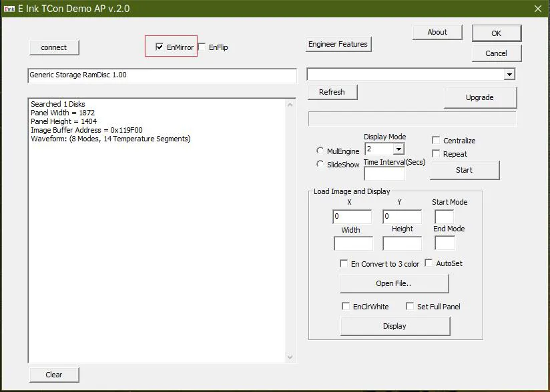This screenshot has height=392, width=550.
Task: Select the MulEngine radio button
Action: 320,151
